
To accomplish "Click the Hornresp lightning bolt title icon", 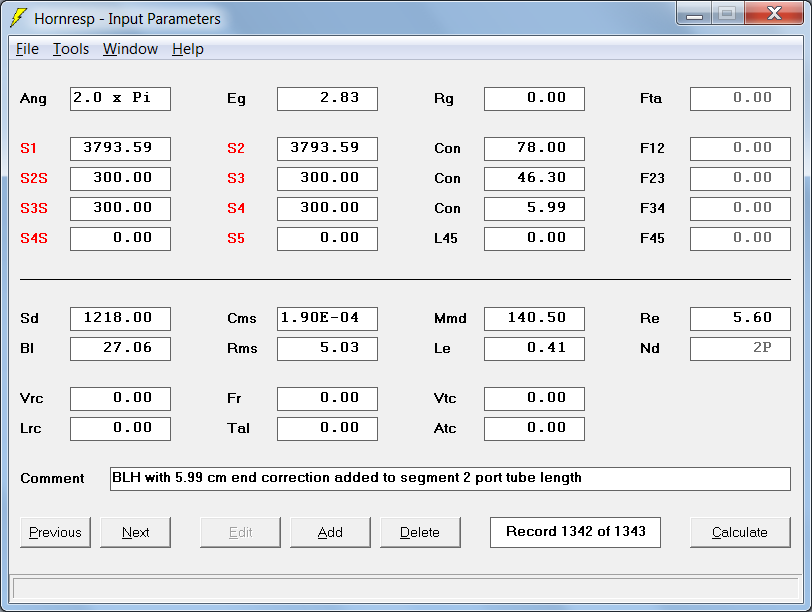I will pos(18,18).
